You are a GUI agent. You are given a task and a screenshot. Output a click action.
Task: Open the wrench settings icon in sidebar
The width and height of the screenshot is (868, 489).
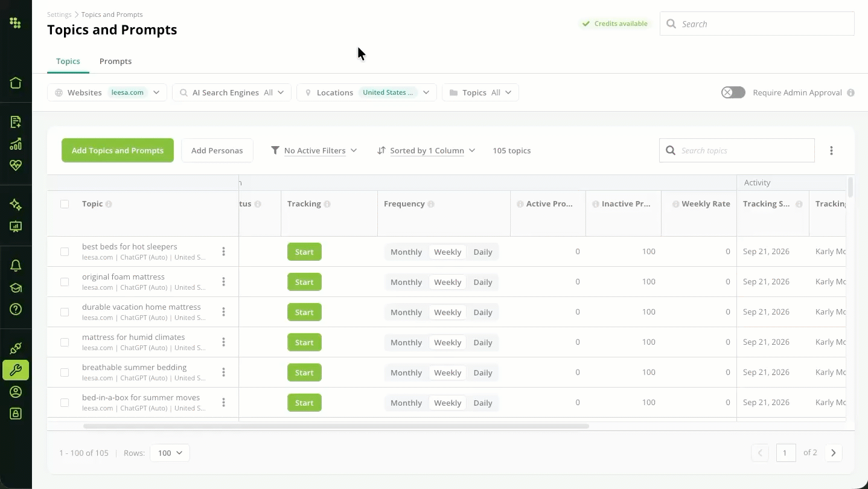click(16, 370)
